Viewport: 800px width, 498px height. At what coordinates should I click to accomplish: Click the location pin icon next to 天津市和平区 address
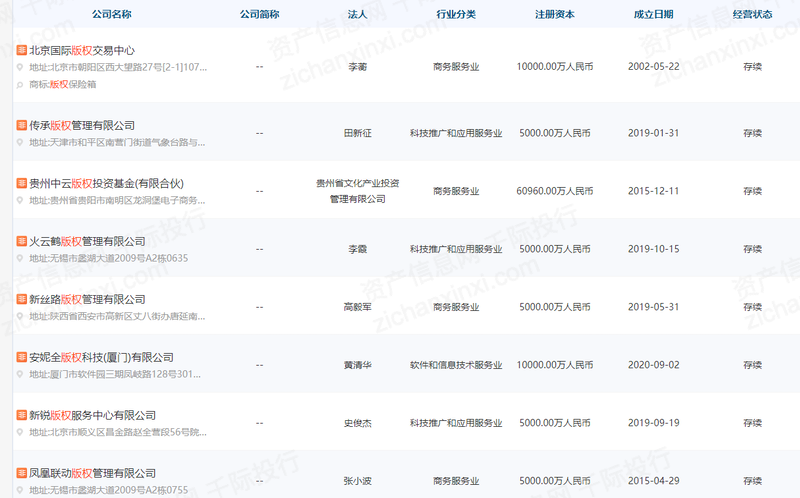tap(20, 142)
